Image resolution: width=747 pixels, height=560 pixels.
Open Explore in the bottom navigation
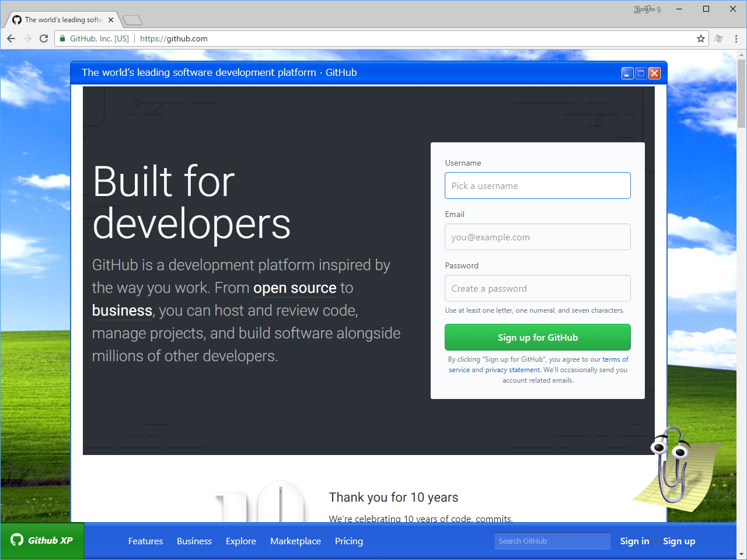241,541
